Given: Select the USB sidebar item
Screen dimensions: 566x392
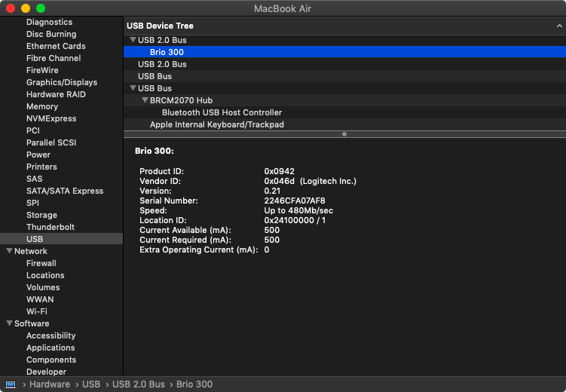Looking at the screenshot, I should click(x=61, y=239).
